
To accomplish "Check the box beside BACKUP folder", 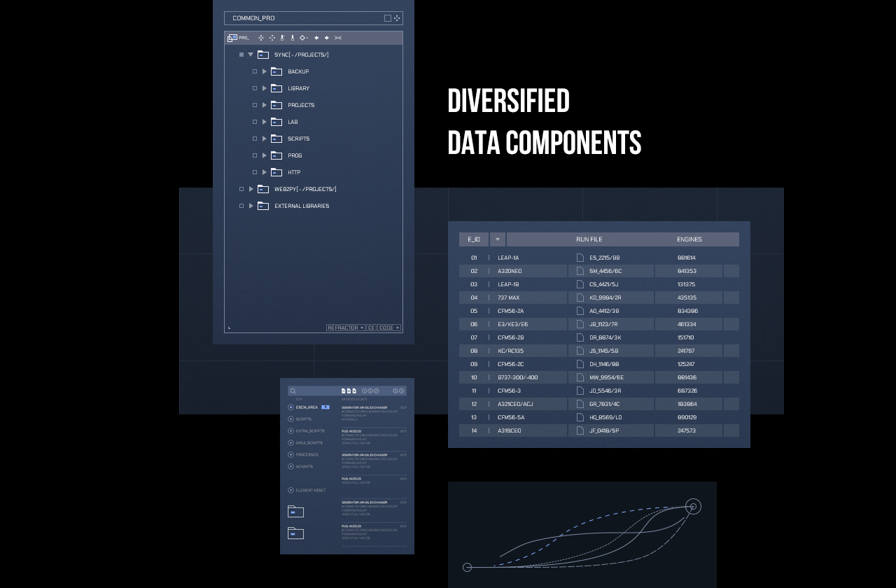I will (x=255, y=71).
